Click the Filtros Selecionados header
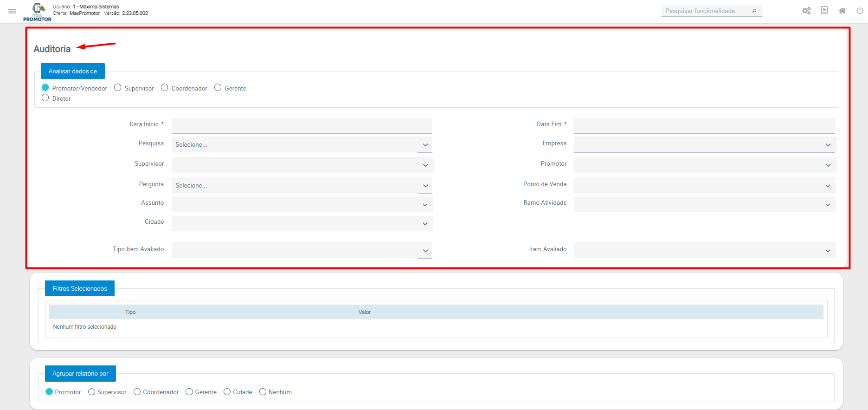Screen dimensions: 868x410 (x=80, y=288)
